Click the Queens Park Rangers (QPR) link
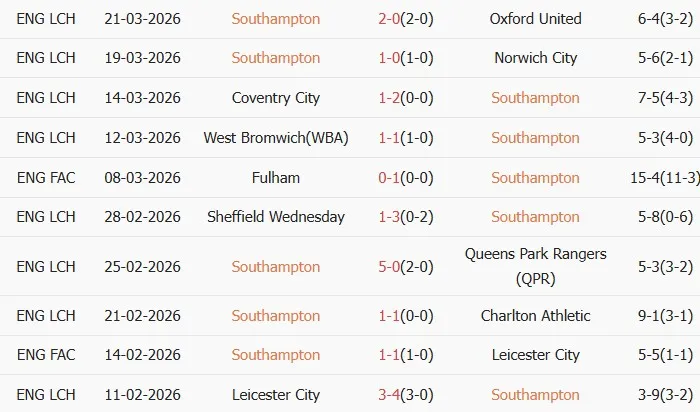This screenshot has width=700, height=412. [535, 266]
